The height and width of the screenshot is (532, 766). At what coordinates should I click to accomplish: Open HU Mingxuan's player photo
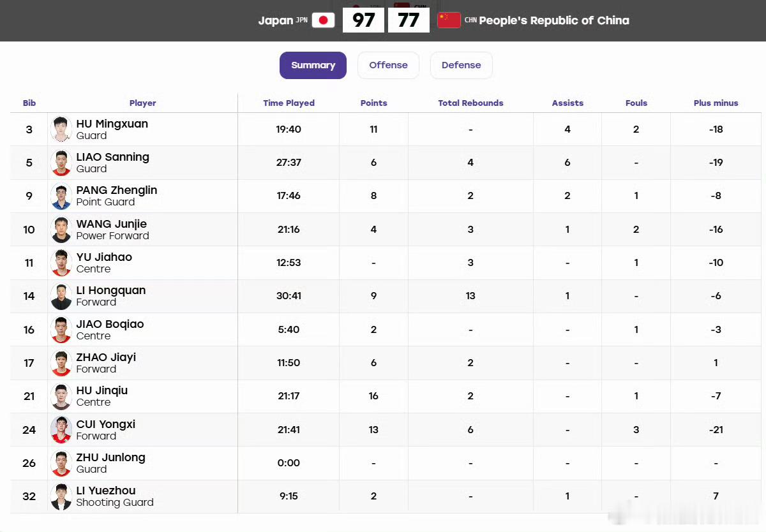61,129
